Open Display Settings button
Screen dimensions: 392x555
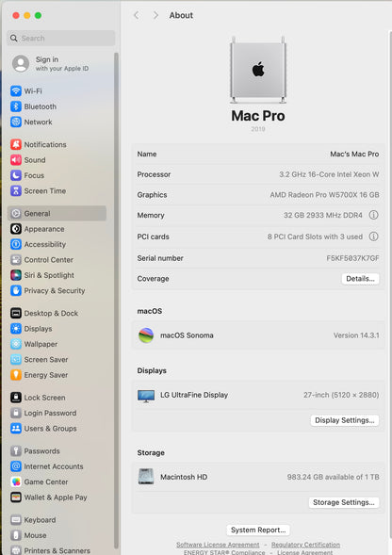click(x=345, y=420)
